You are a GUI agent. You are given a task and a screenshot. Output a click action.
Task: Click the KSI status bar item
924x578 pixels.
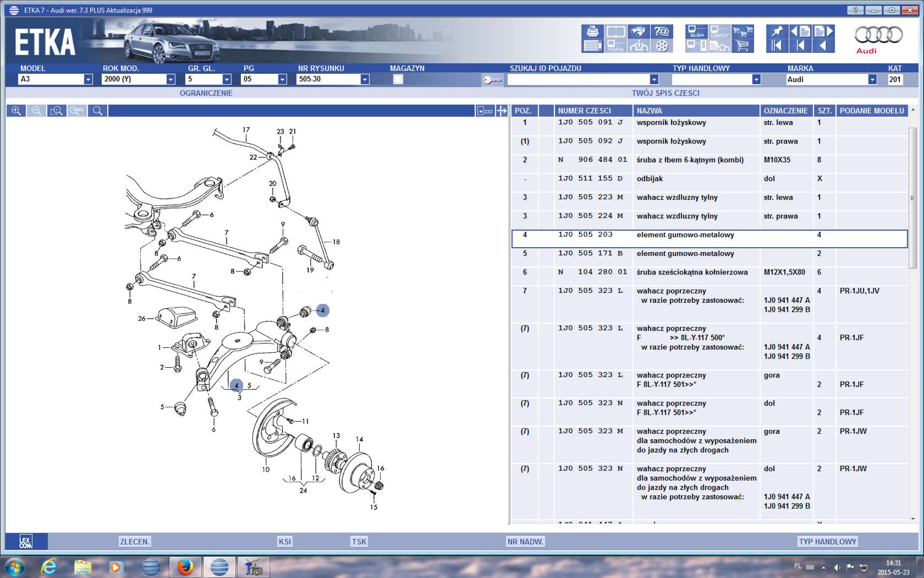click(284, 542)
